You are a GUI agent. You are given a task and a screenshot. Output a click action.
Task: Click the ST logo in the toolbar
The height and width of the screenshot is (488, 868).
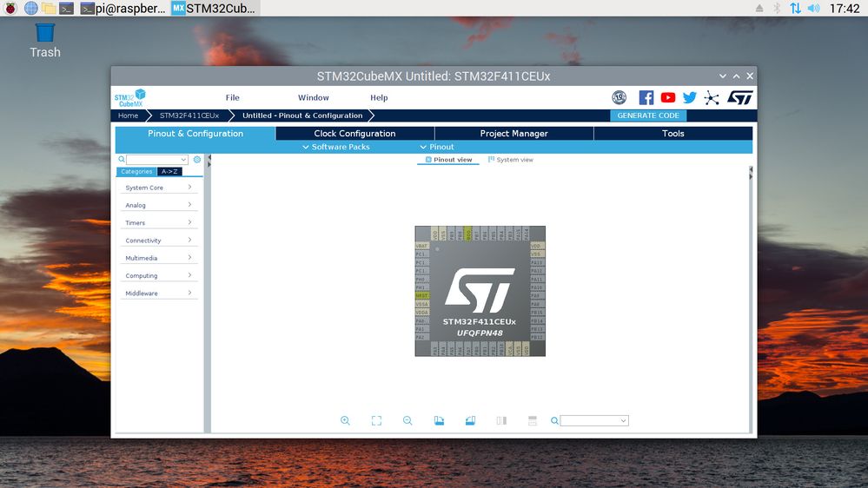(x=740, y=98)
